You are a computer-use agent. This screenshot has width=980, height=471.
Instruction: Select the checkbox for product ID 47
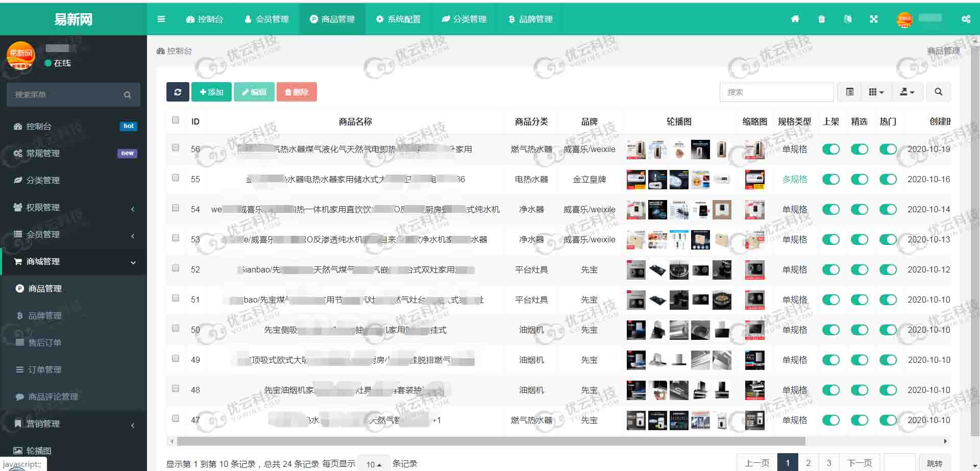(176, 418)
